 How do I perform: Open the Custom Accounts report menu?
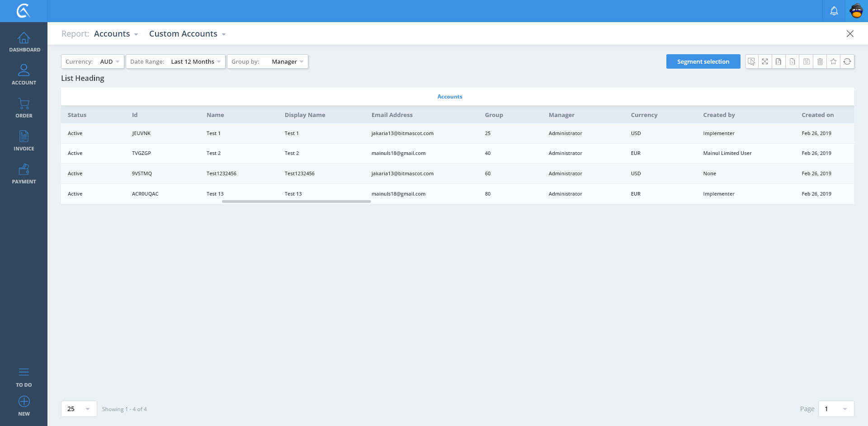pos(187,34)
